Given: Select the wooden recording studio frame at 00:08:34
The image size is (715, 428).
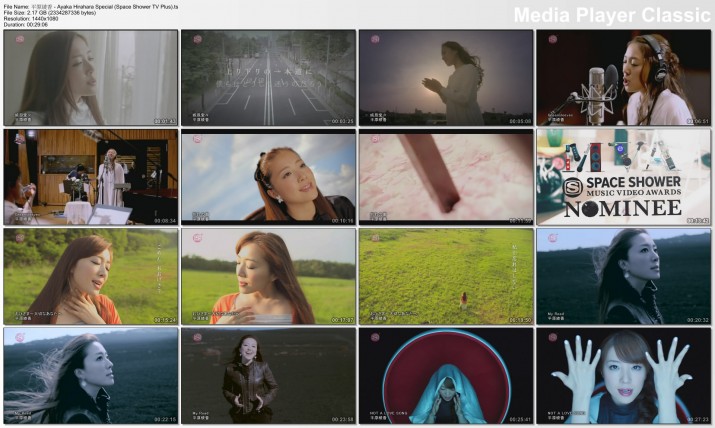Looking at the screenshot, I should point(91,177).
